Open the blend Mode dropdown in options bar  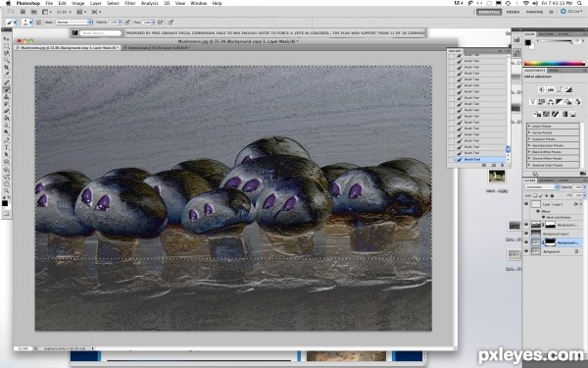(73, 23)
